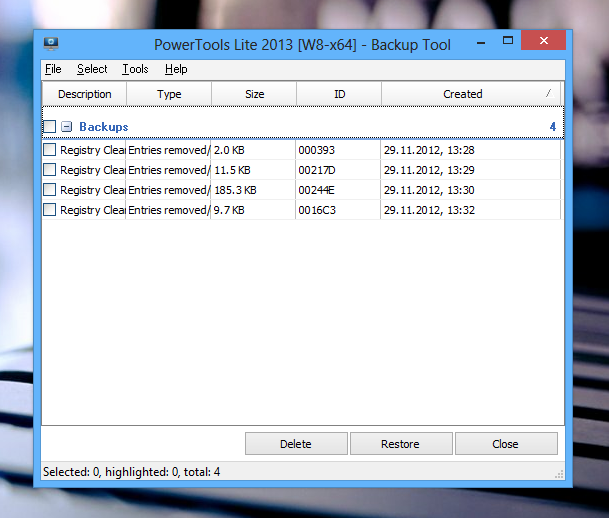Sort by the Description column header
This screenshot has height=518, width=609.
point(84,94)
